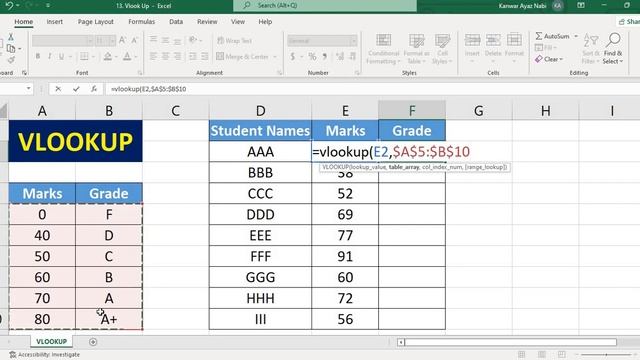Open the Formulas ribbon tab
This screenshot has height=360, width=640.
click(142, 22)
